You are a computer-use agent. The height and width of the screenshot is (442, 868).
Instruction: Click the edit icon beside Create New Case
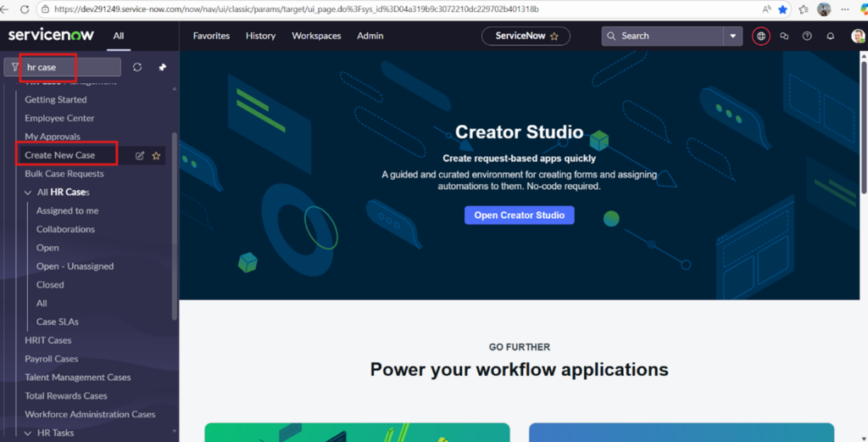(141, 155)
